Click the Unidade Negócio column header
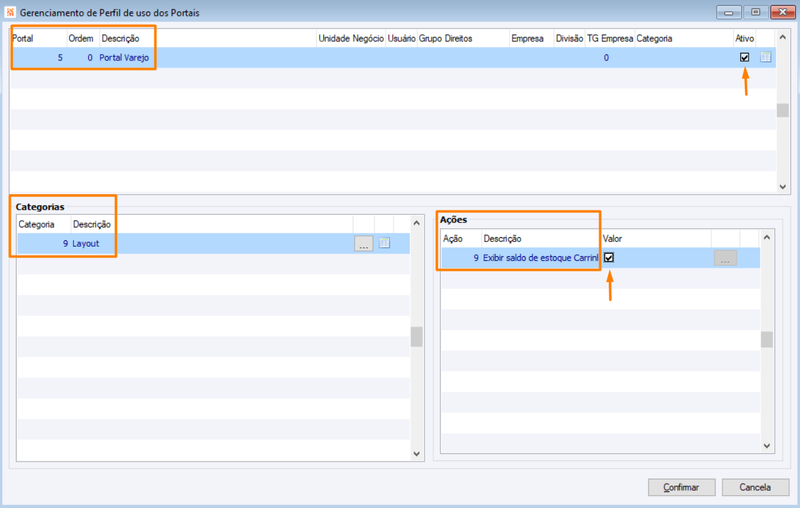 pyautogui.click(x=351, y=38)
